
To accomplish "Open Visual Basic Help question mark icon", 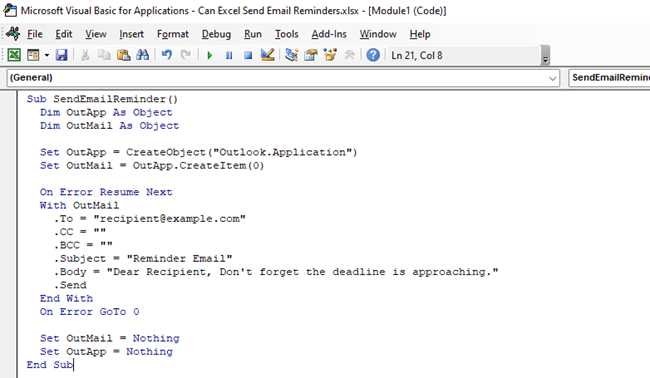I will pos(373,55).
